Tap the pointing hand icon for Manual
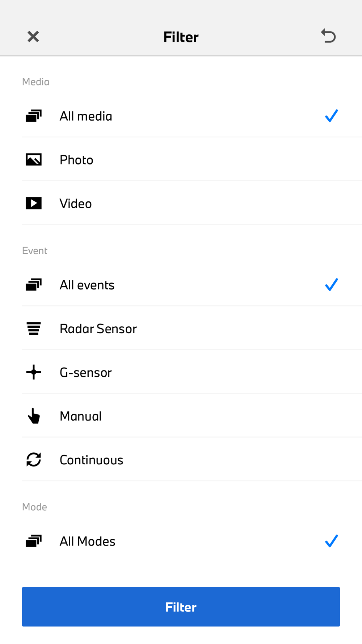 pyautogui.click(x=34, y=416)
